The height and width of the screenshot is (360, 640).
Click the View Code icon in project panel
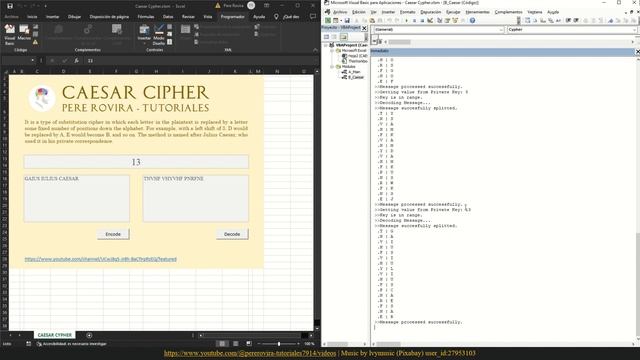pyautogui.click(x=327, y=37)
